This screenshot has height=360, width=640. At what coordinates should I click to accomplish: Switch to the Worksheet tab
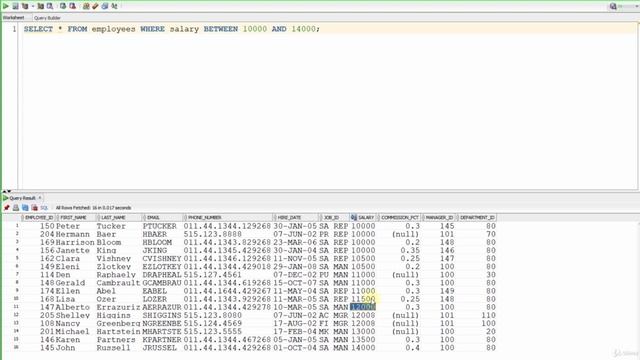13,18
